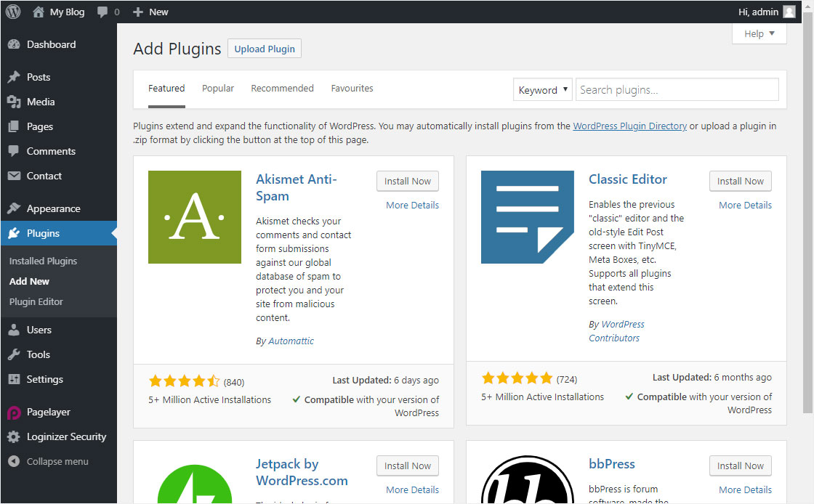Image resolution: width=814 pixels, height=504 pixels.
Task: Switch to the Featured tab
Action: click(166, 88)
